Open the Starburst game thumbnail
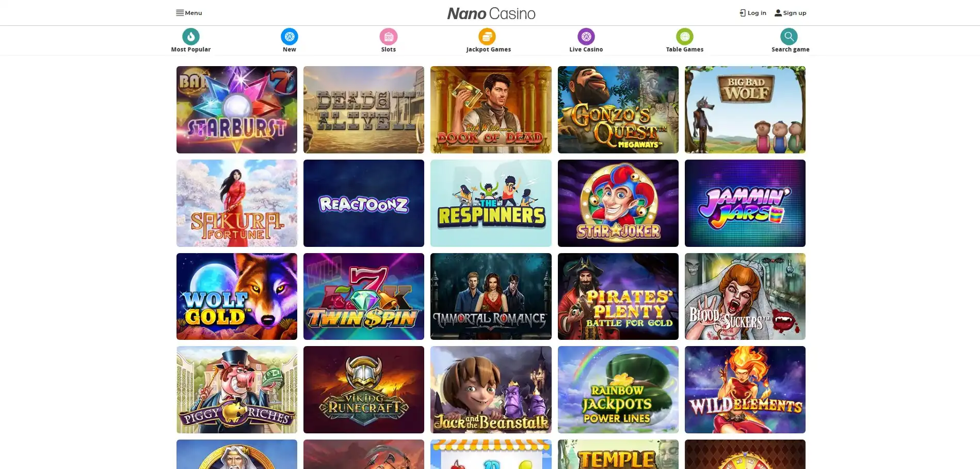Screen dimensions: 980x469 tap(237, 110)
